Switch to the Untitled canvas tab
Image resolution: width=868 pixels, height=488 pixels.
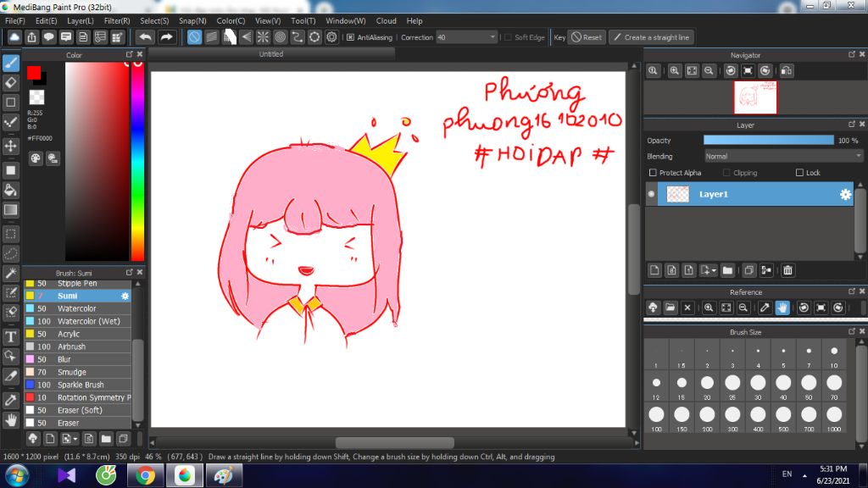click(x=271, y=53)
